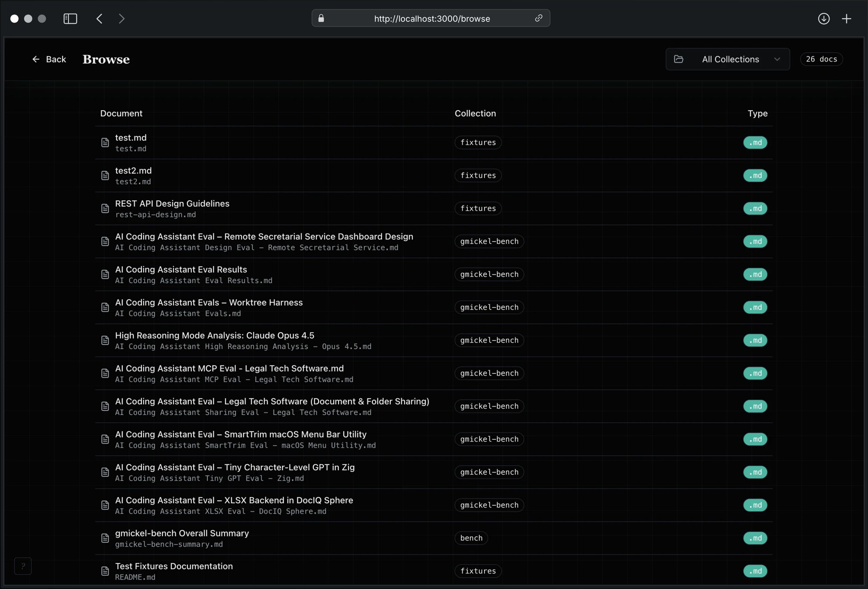Go back with the browser back arrow

(99, 19)
